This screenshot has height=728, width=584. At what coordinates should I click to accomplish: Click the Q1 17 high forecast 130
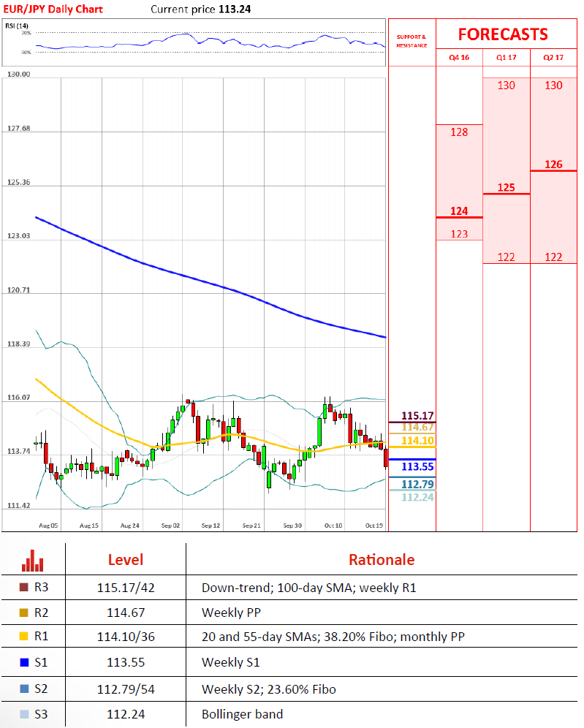tap(506, 86)
